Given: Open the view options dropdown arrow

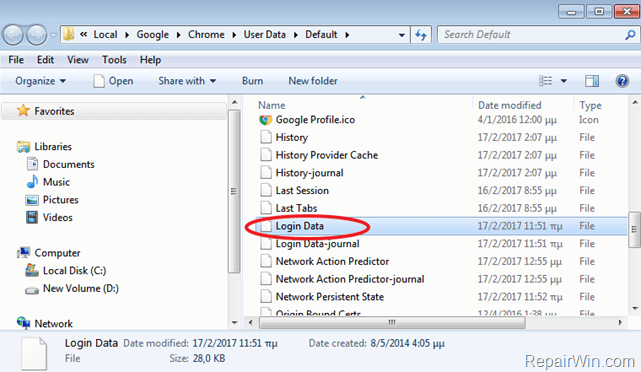Looking at the screenshot, I should [x=564, y=81].
